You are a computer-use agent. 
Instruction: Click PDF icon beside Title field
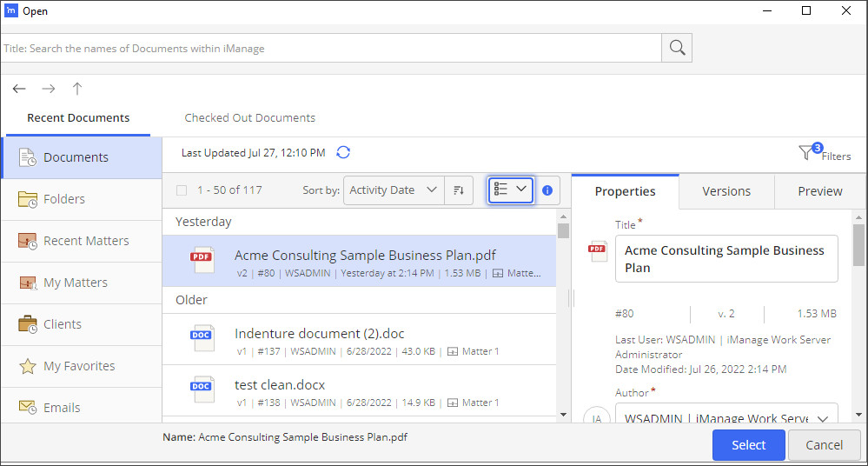click(598, 251)
